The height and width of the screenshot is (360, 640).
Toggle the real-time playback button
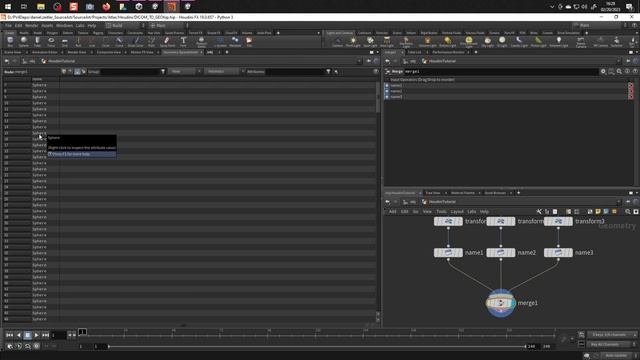click(x=36, y=346)
